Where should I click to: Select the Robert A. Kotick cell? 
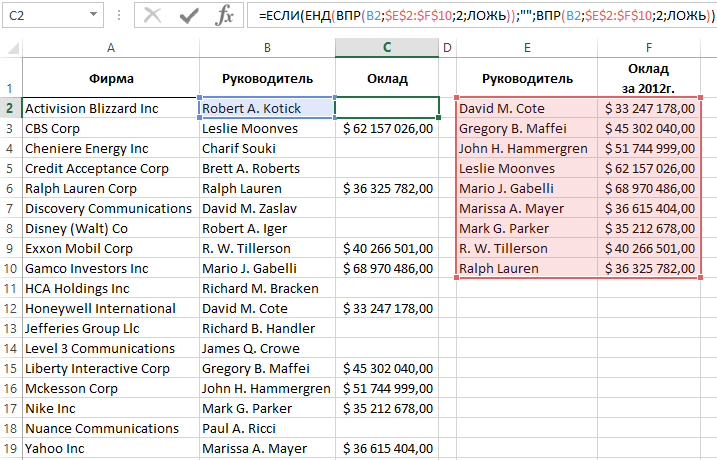(x=266, y=108)
